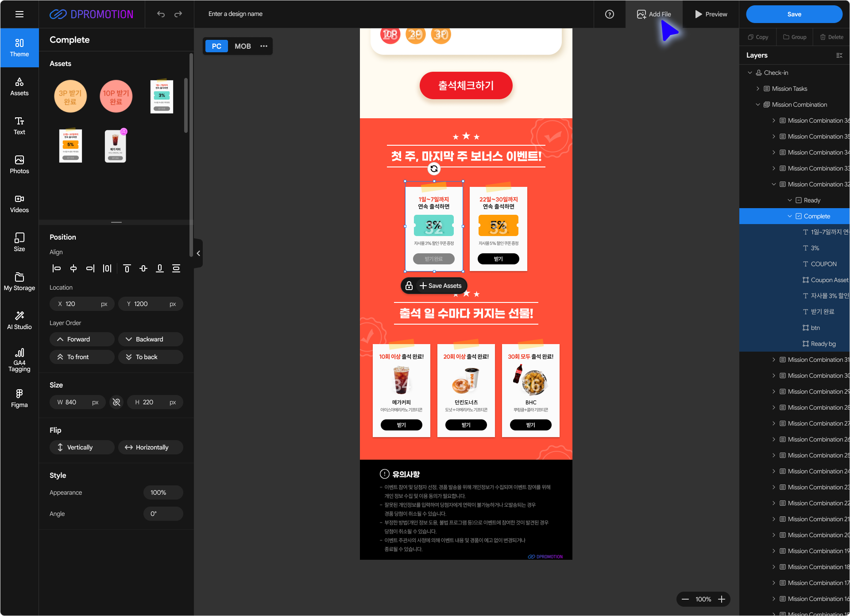Click Preview in top bar
Screen dimensions: 850x616
[711, 14]
